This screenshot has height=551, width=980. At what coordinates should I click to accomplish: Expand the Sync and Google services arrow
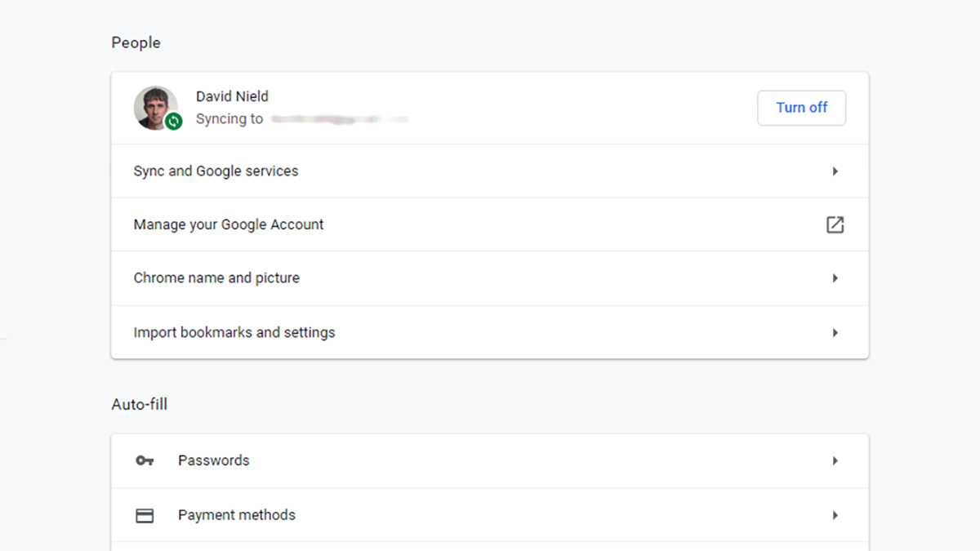pos(835,171)
